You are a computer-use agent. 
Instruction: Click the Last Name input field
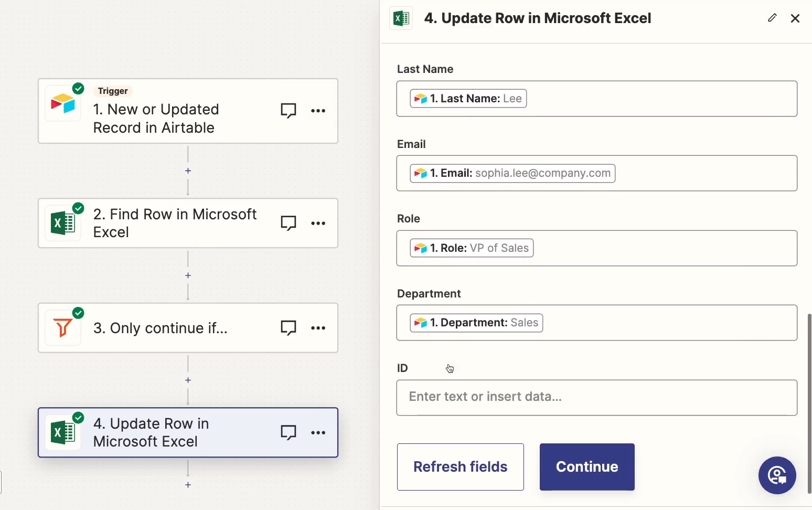pos(597,99)
